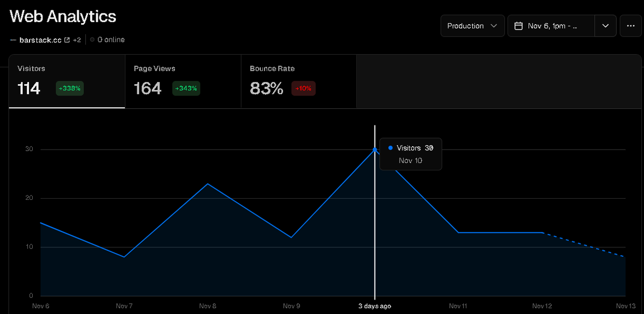Viewport: 644px width, 314px height.
Task: Open the three-dot more options menu
Action: pos(630,26)
